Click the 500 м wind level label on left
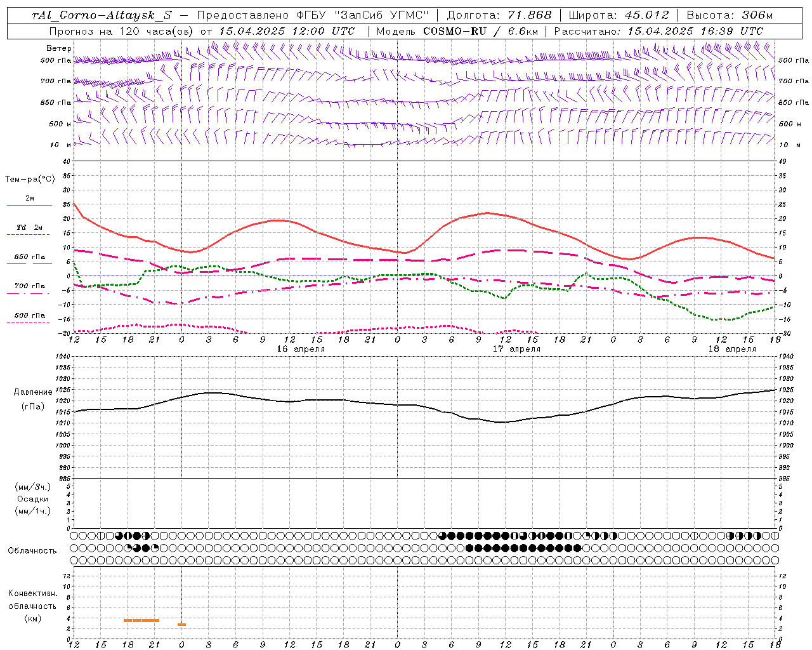Screen dimensions: 812x650 tap(60, 124)
